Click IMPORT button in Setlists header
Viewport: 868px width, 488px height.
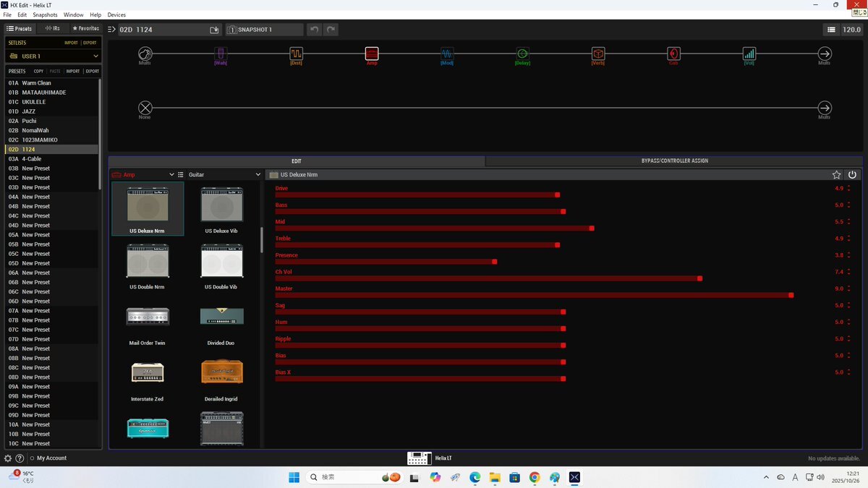(71, 43)
